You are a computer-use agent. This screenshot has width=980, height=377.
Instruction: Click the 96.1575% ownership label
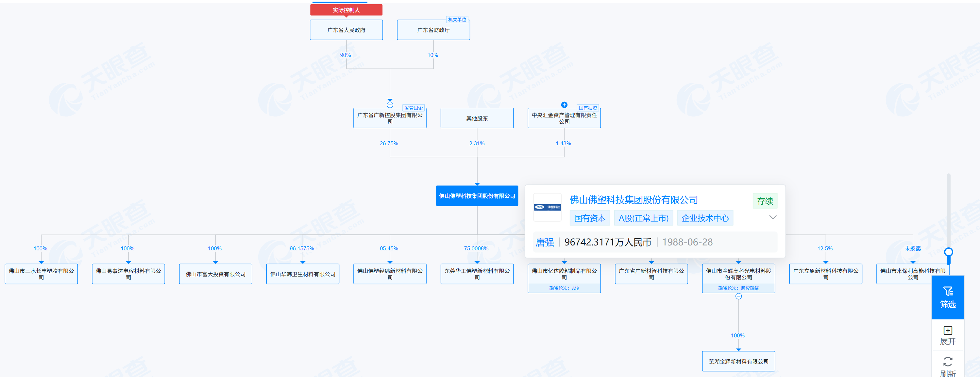pos(302,249)
